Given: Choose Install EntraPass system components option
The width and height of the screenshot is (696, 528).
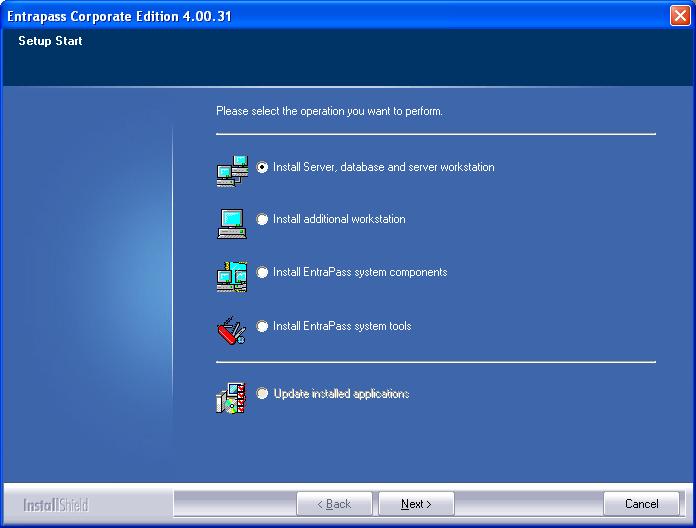Looking at the screenshot, I should [262, 272].
